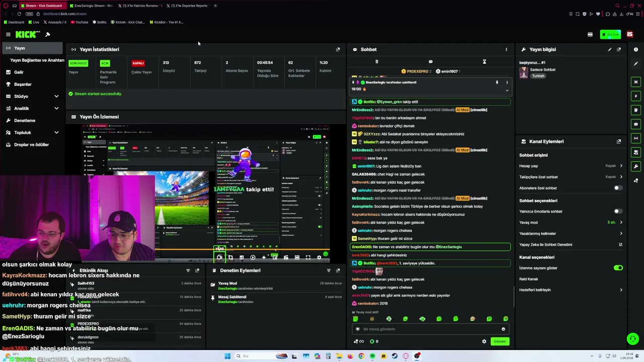Click the profile avatar in the top right
Viewport: 644px width, 362px height.
tap(630, 34)
